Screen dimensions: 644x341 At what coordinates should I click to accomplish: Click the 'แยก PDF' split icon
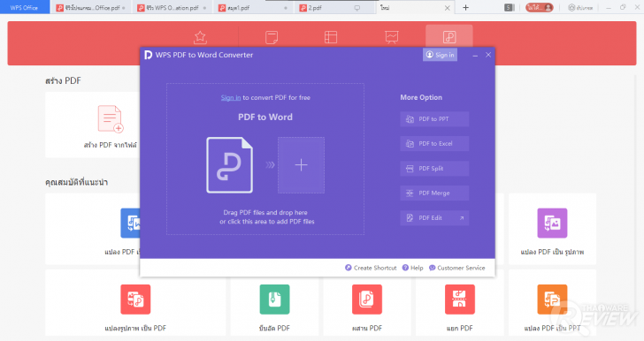(x=460, y=299)
